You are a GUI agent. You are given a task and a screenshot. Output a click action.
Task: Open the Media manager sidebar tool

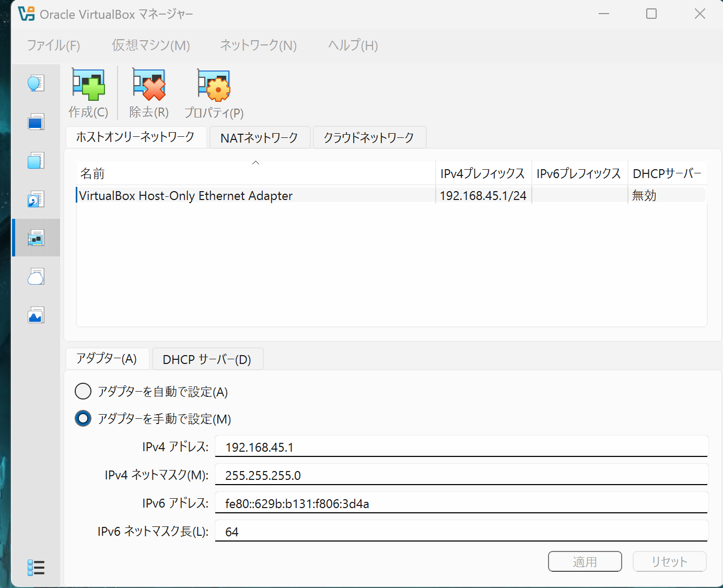[36, 199]
